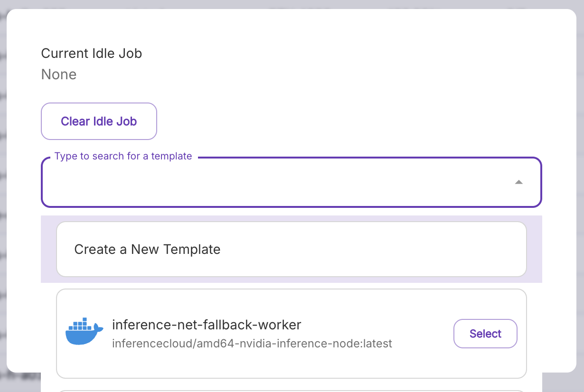The image size is (584, 392).
Task: Select the inference-net-fallback-worker template
Action: coord(485,334)
